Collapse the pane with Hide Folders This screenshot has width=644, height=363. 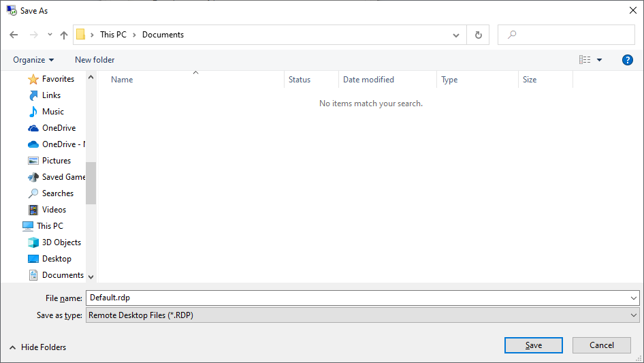[38, 347]
